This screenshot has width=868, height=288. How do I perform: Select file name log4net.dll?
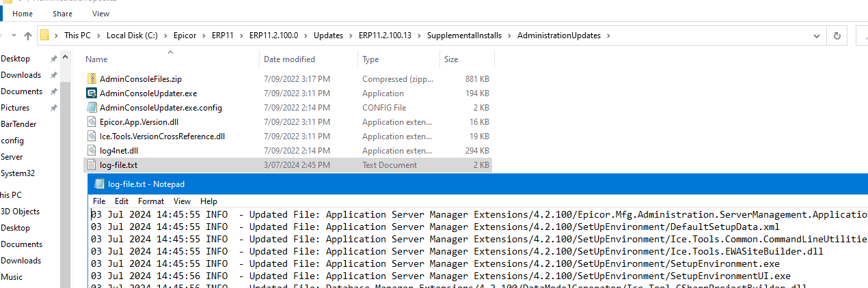pyautogui.click(x=119, y=151)
